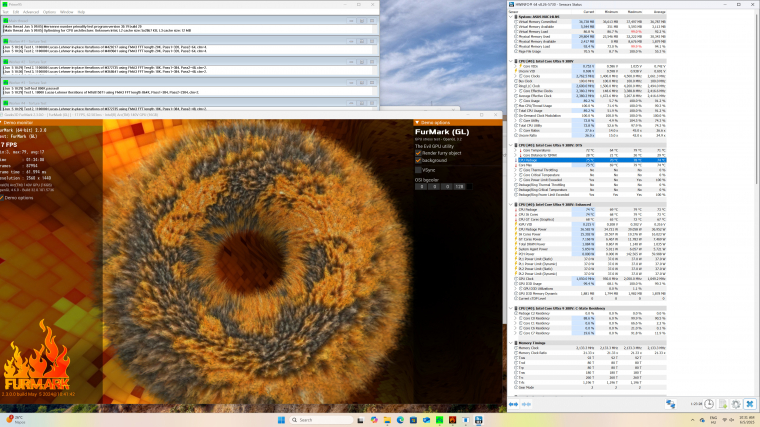Image resolution: width=760 pixels, height=427 pixels.
Task: Open the weather widget on the taskbar
Action: tap(16, 420)
